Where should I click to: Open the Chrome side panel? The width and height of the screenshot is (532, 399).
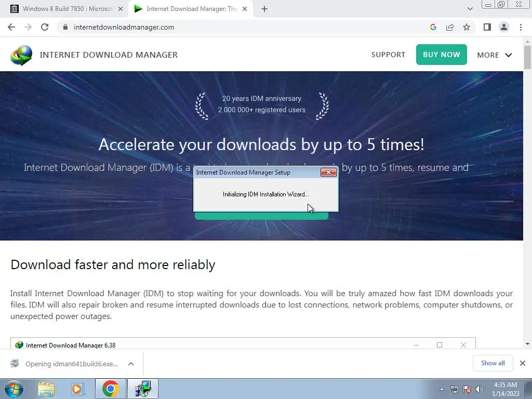click(487, 27)
